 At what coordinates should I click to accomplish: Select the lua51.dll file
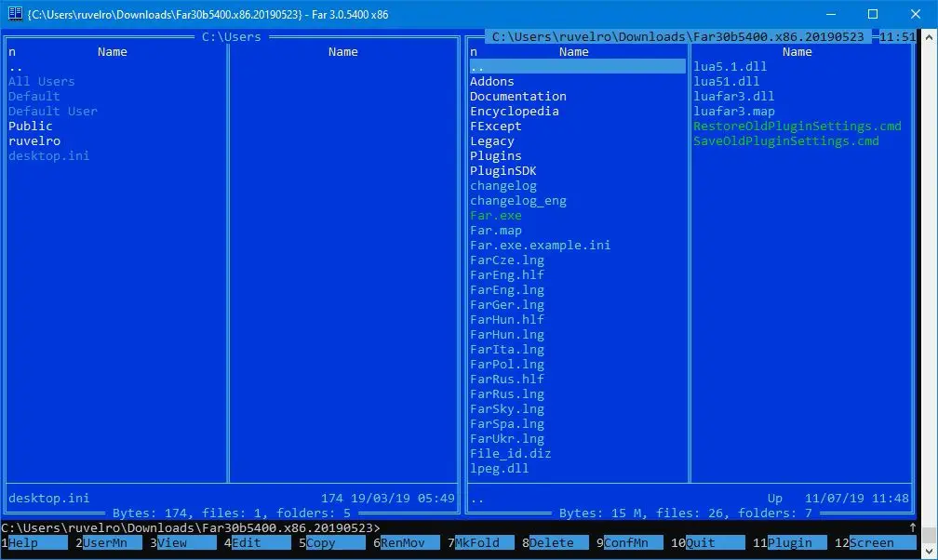point(726,81)
